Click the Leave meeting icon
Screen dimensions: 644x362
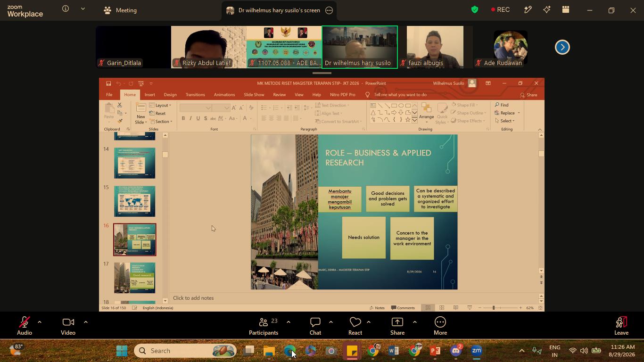(621, 322)
